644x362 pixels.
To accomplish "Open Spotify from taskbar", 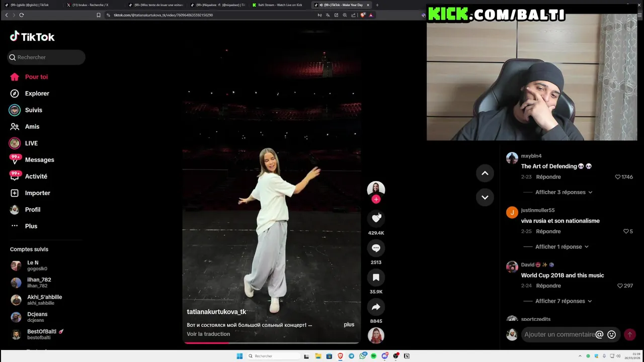I will 373,356.
